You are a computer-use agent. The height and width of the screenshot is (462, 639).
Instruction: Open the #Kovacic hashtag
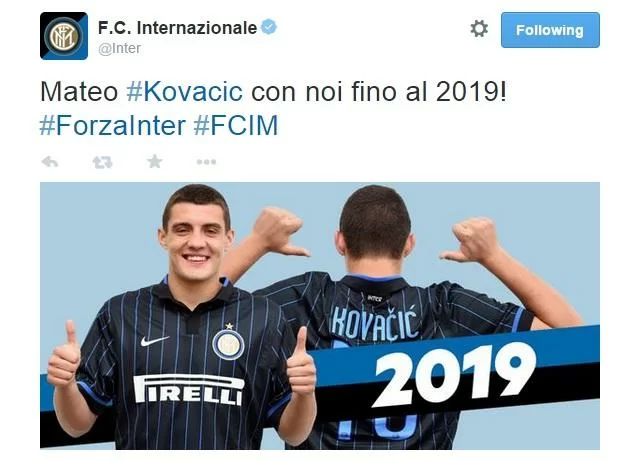click(185, 92)
